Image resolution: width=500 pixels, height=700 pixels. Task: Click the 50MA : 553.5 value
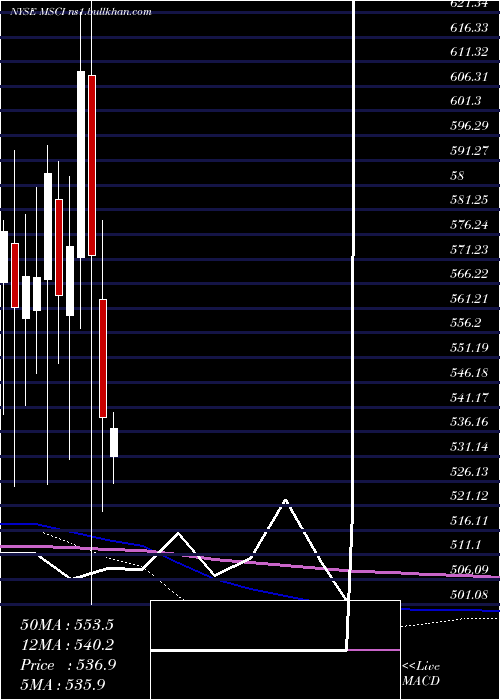(67, 625)
